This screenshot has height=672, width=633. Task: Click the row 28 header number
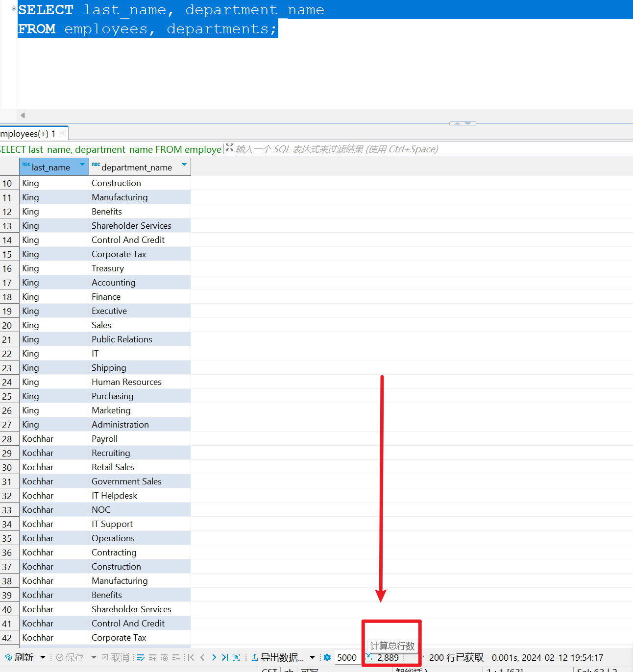(x=7, y=439)
